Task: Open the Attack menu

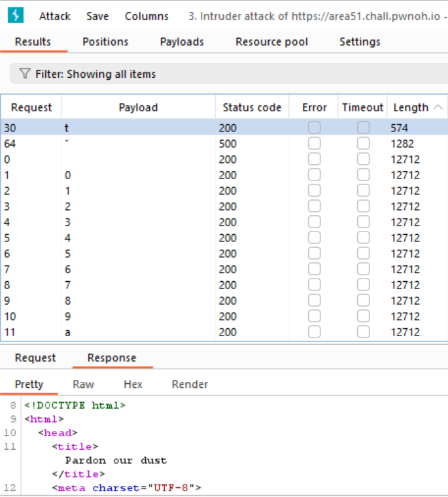Action: [x=55, y=16]
